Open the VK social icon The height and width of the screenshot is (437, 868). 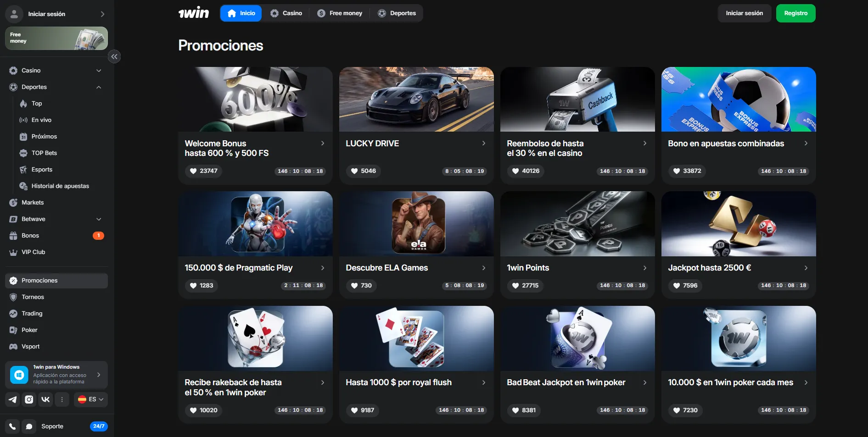pos(45,399)
